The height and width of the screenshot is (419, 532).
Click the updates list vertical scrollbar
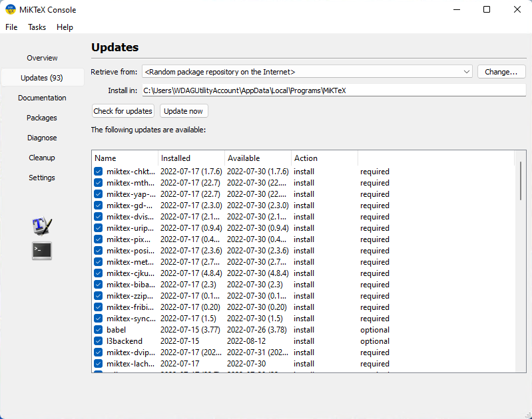521,180
